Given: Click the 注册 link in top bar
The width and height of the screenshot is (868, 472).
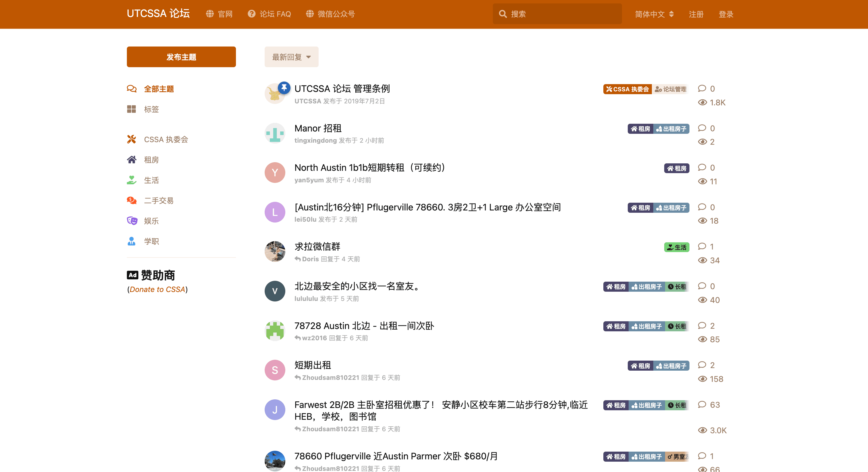Looking at the screenshot, I should (696, 14).
